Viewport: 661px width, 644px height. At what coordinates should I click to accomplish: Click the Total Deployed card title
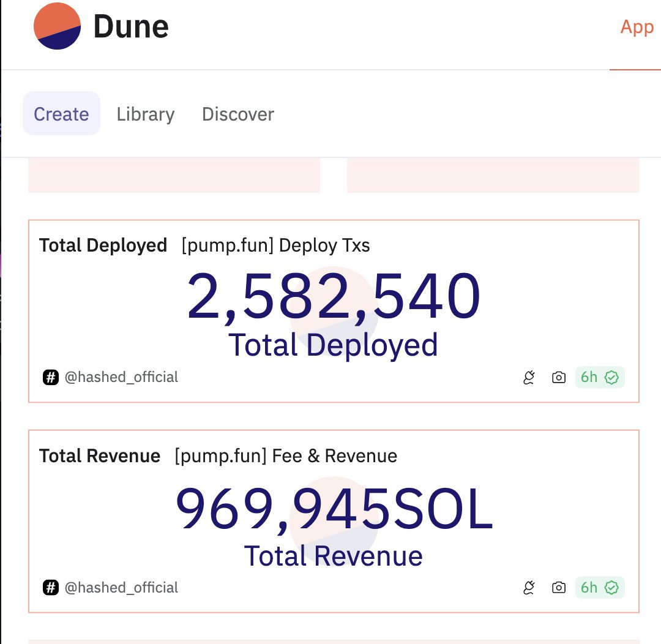click(103, 245)
